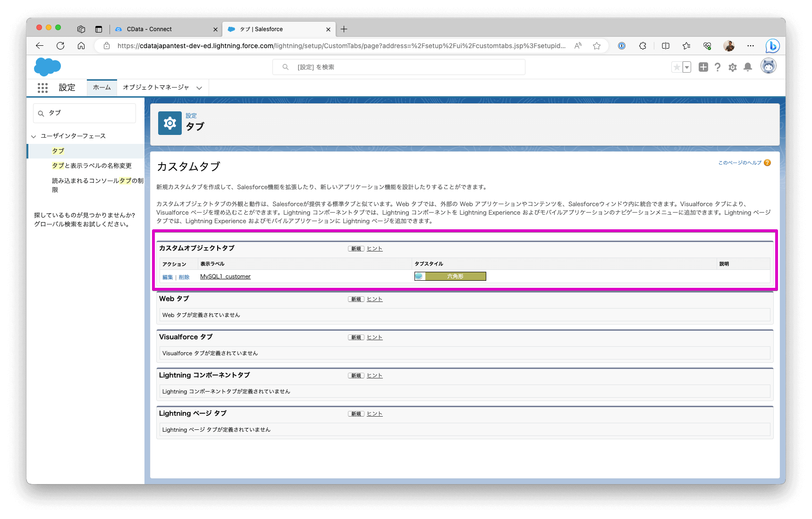Viewport: 812px width, 519px height.
Task: Open ヒント link for Web タブ
Action: click(375, 299)
